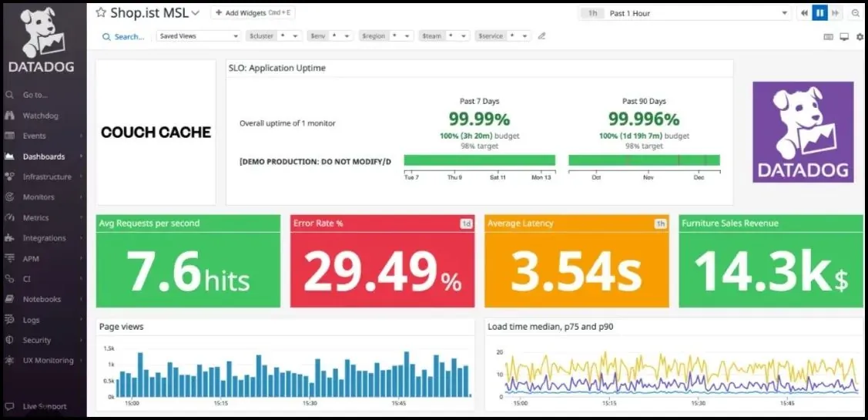Click the Notebooks icon
The image size is (868, 420).
[x=9, y=299]
